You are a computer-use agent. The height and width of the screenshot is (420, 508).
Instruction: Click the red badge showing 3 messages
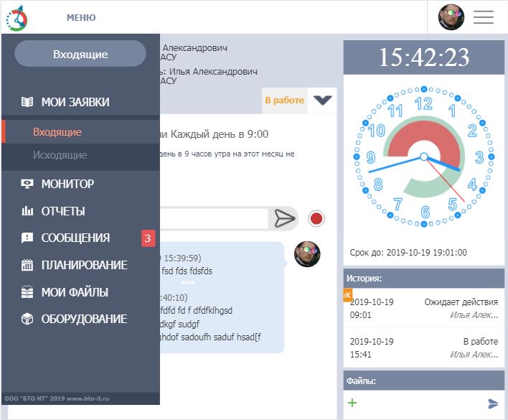click(x=148, y=238)
